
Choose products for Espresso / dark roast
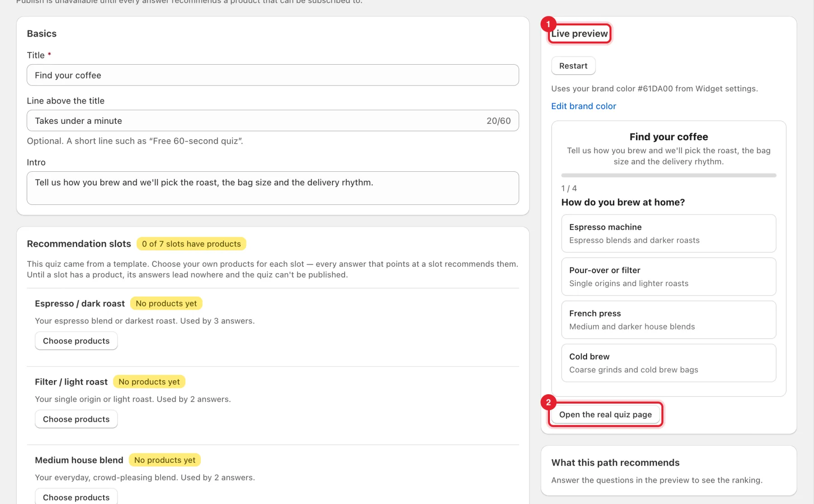pos(76,341)
